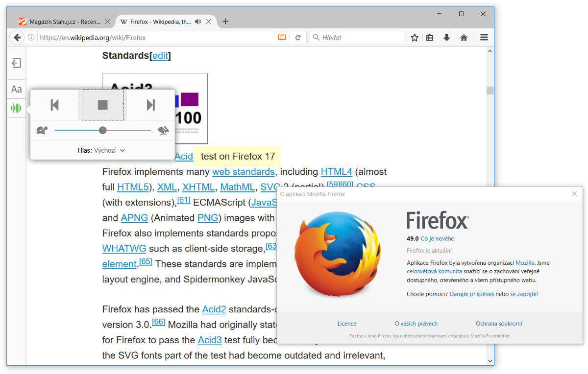
Task: Open the HTML4 link
Action: [x=336, y=172]
